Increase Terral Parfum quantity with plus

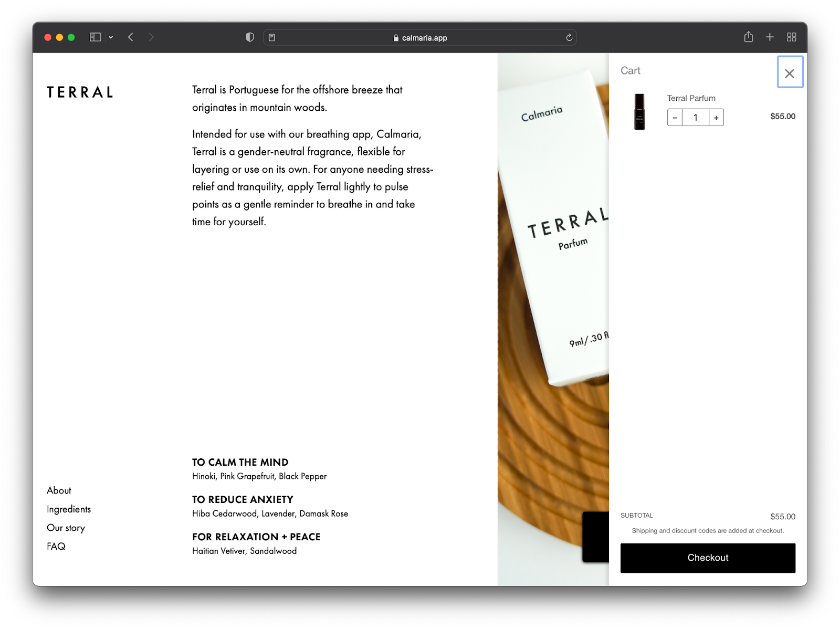pos(716,118)
